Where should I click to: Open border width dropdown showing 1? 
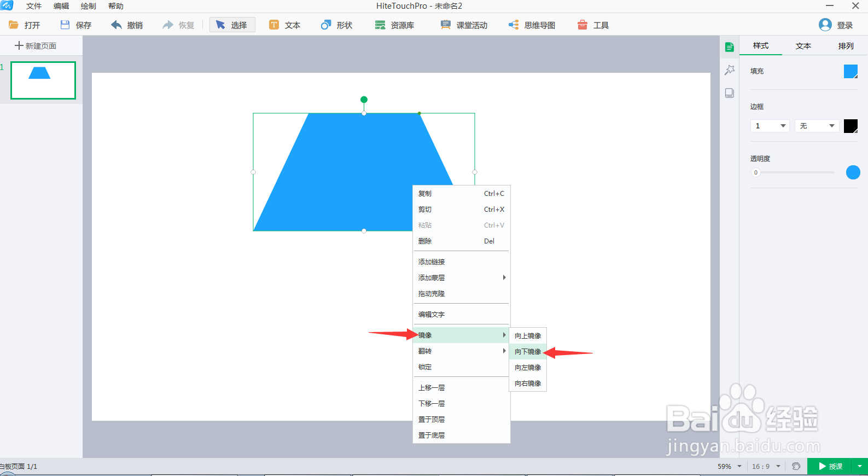tap(770, 126)
